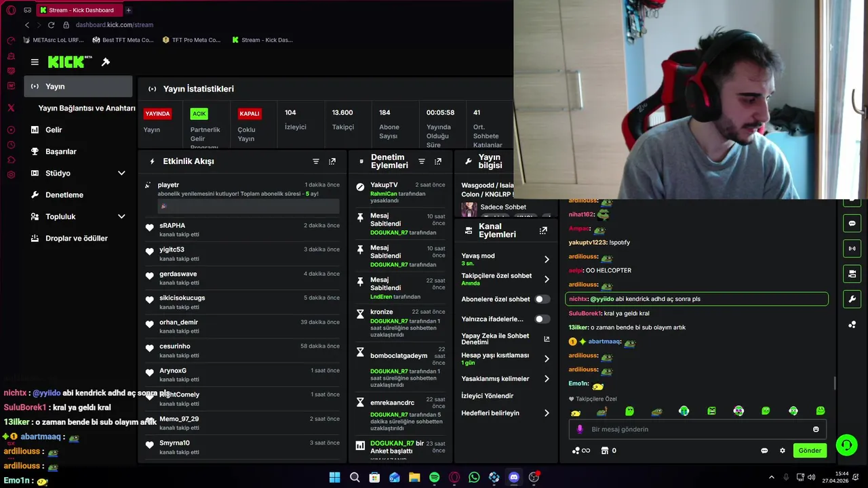868x488 pixels.
Task: Expand the Stüdyo sidebar section
Action: click(x=121, y=174)
